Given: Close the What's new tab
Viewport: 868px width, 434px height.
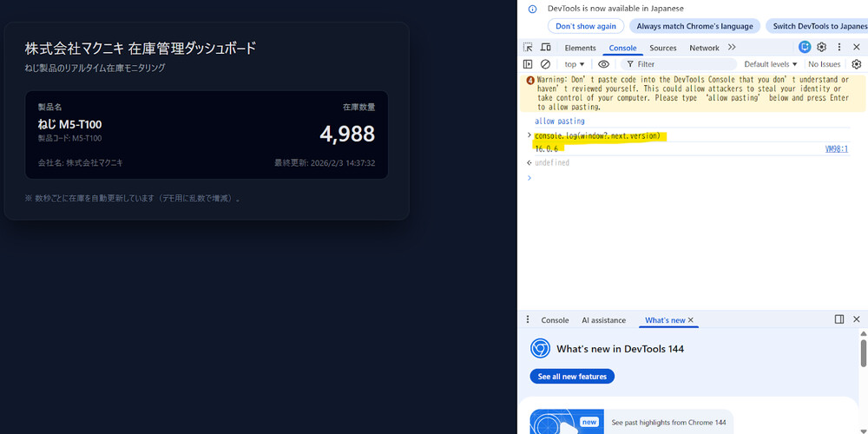Looking at the screenshot, I should (x=691, y=320).
